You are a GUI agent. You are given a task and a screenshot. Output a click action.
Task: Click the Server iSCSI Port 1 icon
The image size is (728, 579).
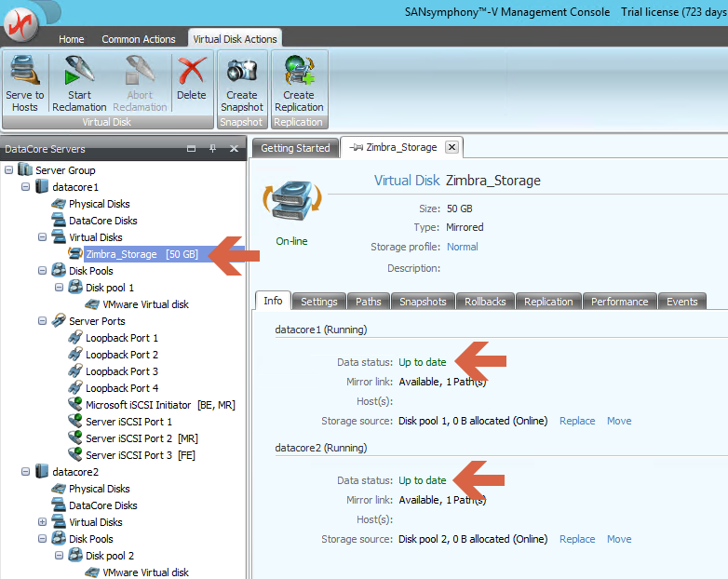click(x=75, y=421)
